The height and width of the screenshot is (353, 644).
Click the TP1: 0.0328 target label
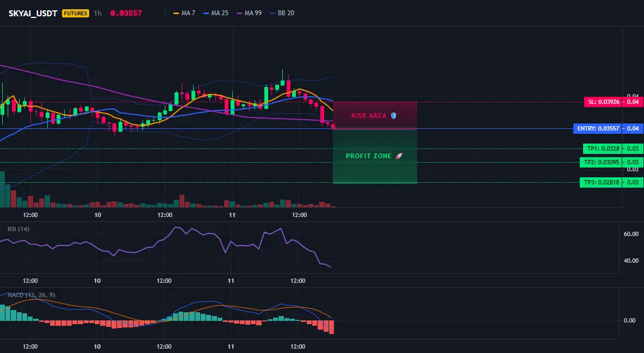coord(603,149)
